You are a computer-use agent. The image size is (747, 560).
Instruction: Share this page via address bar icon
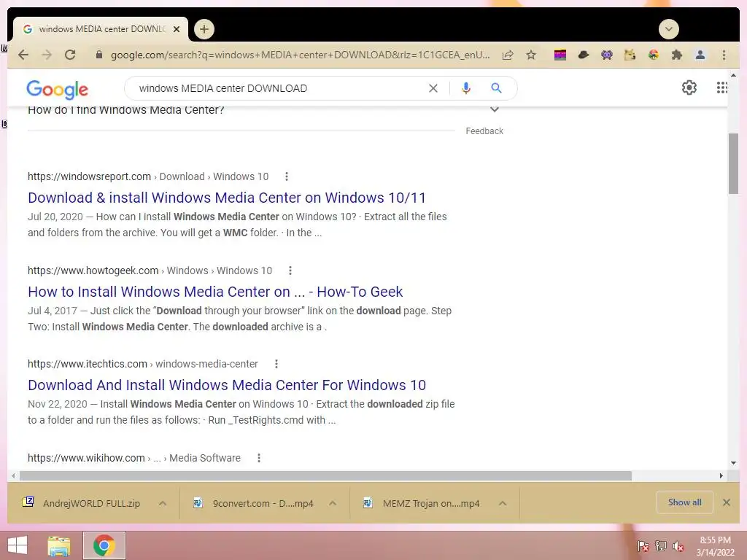[x=508, y=55]
